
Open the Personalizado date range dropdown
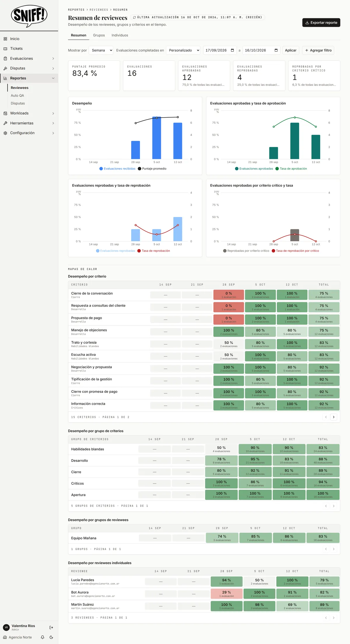click(x=183, y=50)
